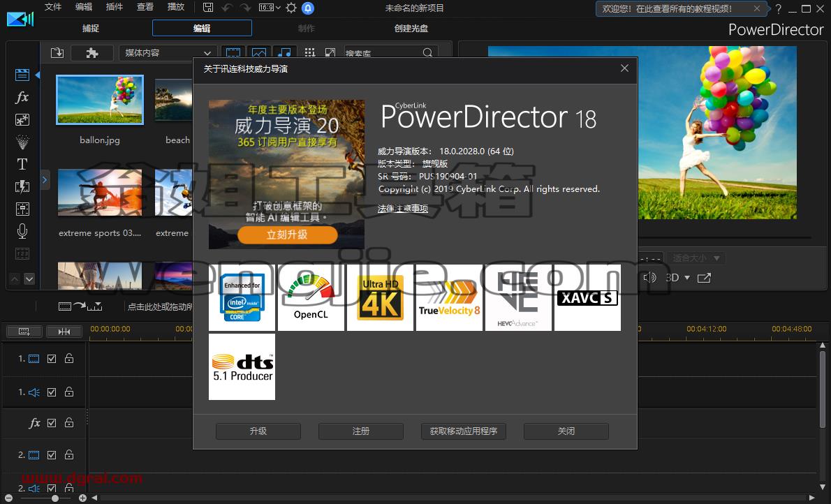Click the redo arrow icon
This screenshot has height=504, width=831.
[245, 8]
